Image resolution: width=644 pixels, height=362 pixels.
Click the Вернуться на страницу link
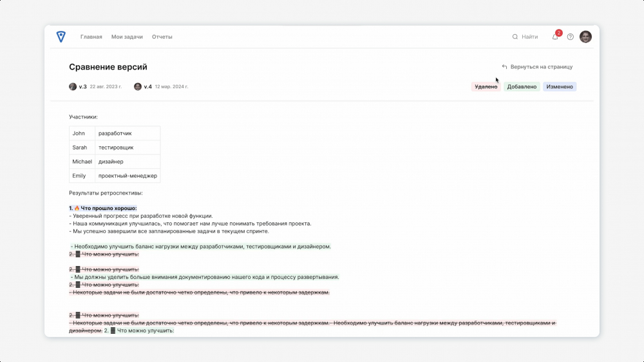pyautogui.click(x=541, y=67)
